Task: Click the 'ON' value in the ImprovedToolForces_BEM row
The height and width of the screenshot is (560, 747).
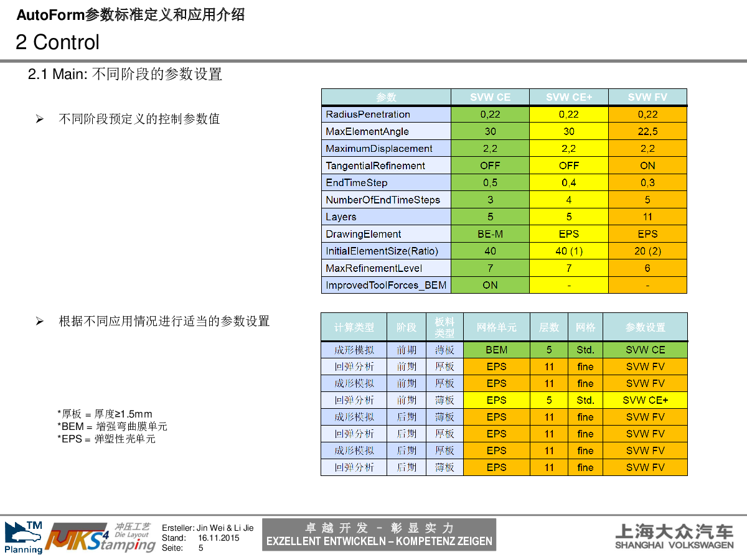Action: tap(491, 286)
